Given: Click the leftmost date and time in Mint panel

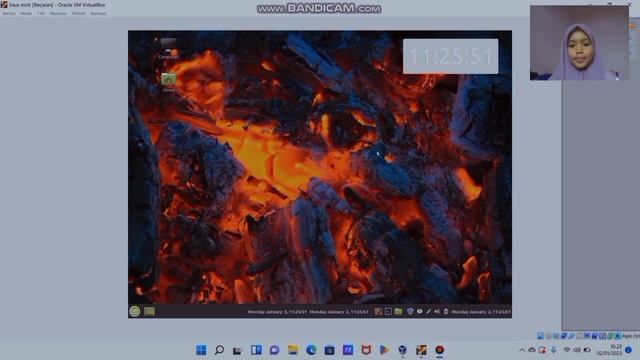Looking at the screenshot, I should 277,312.
